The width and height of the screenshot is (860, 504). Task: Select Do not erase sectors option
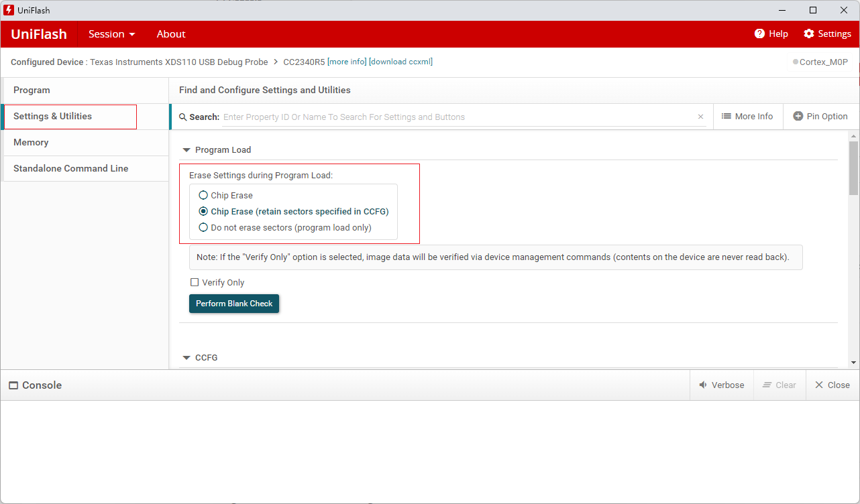(203, 227)
